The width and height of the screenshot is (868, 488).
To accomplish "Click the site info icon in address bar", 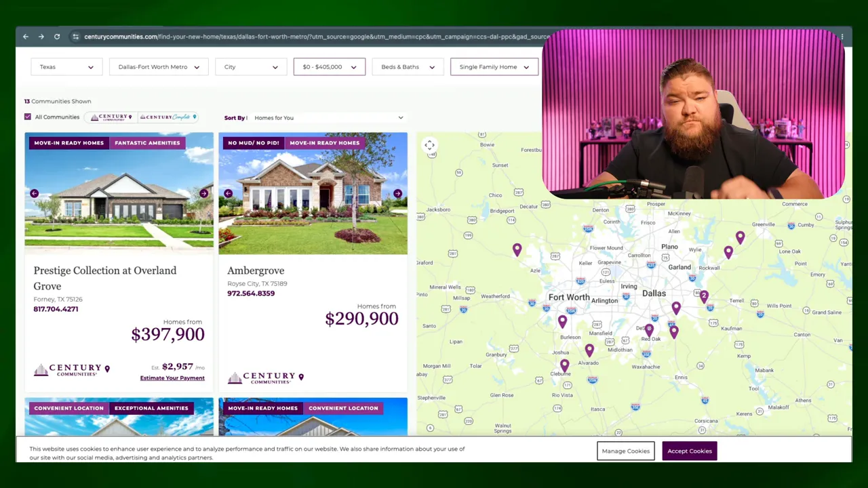I will tap(75, 37).
